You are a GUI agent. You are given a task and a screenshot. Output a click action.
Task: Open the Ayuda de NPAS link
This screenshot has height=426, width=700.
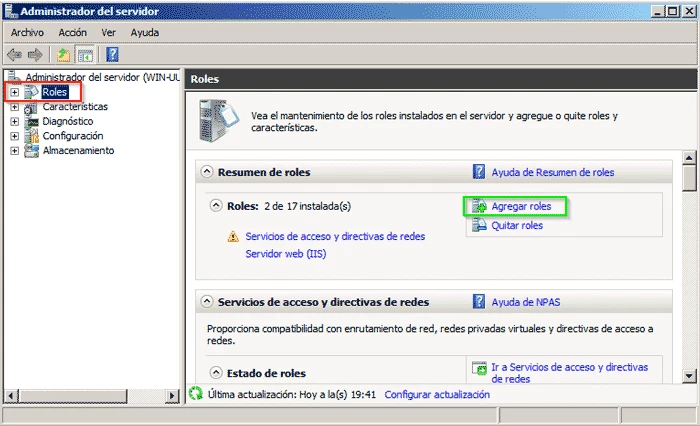tap(525, 302)
